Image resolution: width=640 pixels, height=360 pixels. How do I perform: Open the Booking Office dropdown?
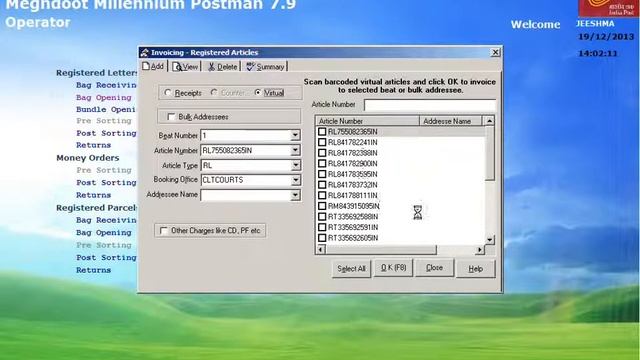tap(295, 180)
